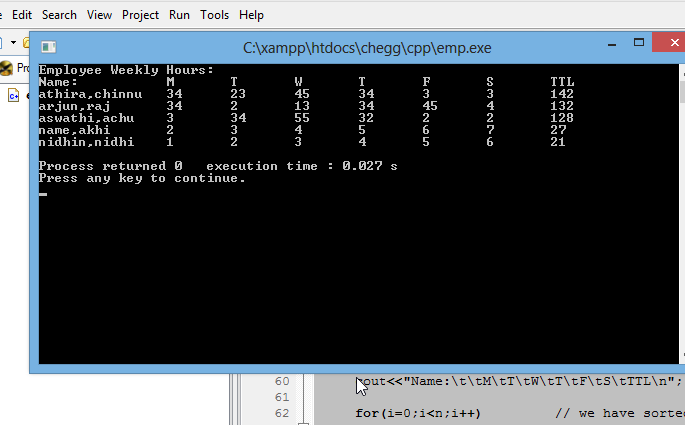
Task: Click the Tuesday value 23 in the athira,chinnu row
Action: click(238, 94)
